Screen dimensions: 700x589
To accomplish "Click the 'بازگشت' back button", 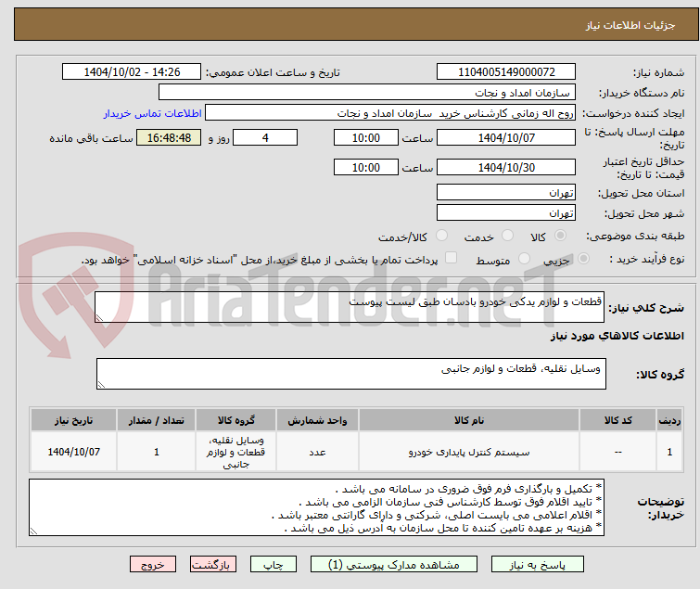I will point(213,565).
